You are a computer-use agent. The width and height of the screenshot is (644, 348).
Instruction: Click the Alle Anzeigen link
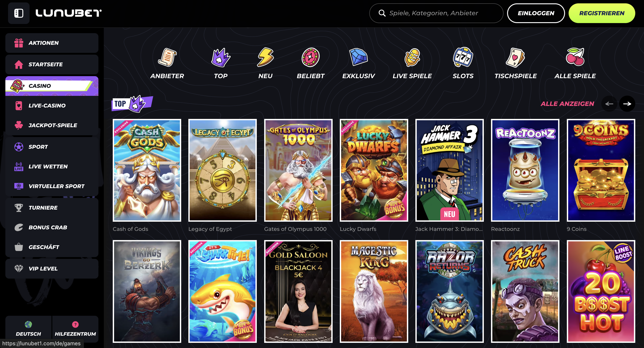click(567, 104)
